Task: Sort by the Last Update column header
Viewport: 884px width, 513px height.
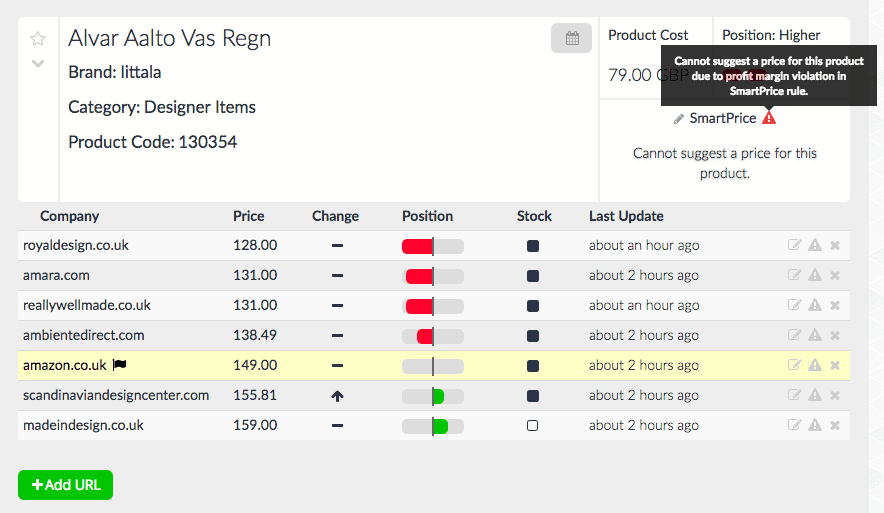Action: coord(626,216)
